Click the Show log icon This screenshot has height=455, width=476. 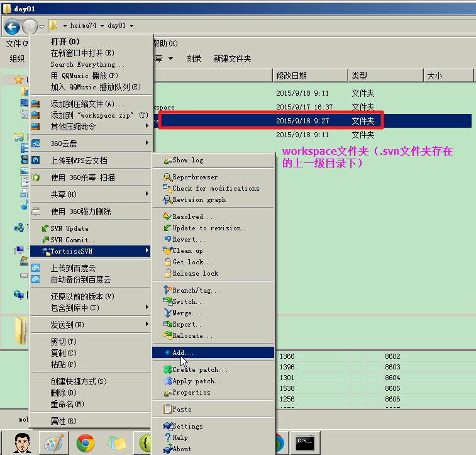pos(167,160)
